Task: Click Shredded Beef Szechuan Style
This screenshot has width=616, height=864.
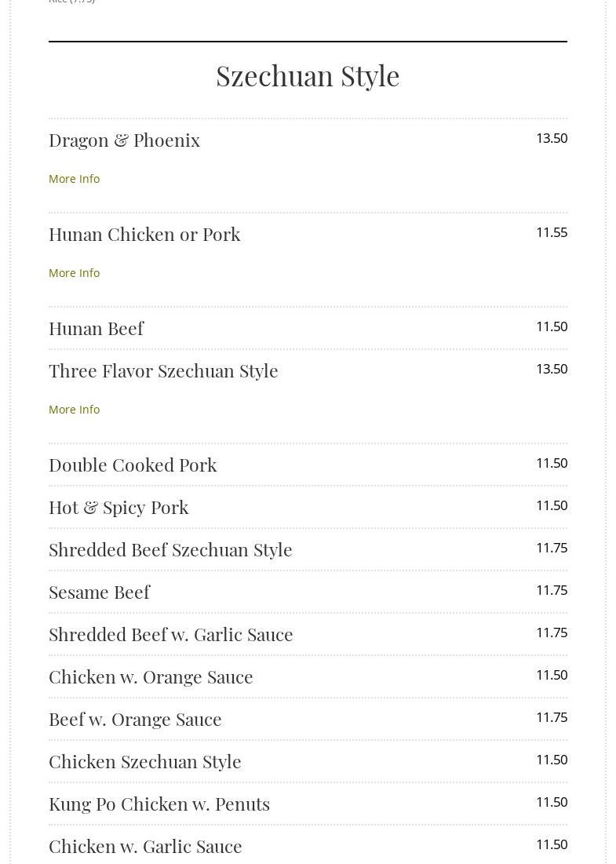Action: (x=170, y=549)
